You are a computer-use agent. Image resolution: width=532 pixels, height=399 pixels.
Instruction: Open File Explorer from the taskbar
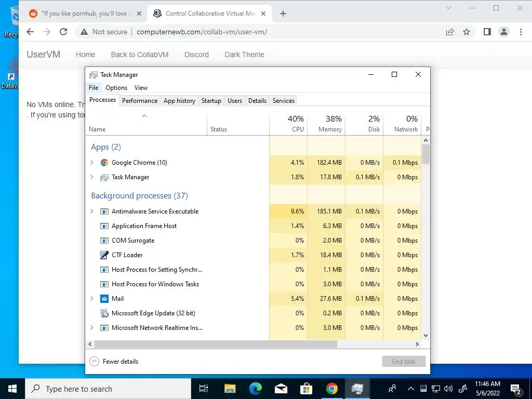click(x=230, y=389)
